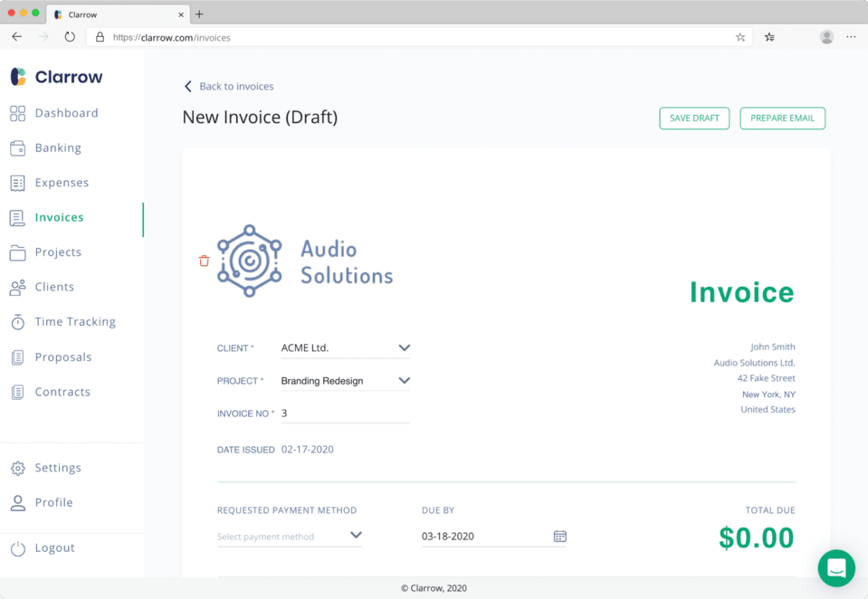Open the due date calendar picker
The height and width of the screenshot is (599, 868).
(559, 536)
